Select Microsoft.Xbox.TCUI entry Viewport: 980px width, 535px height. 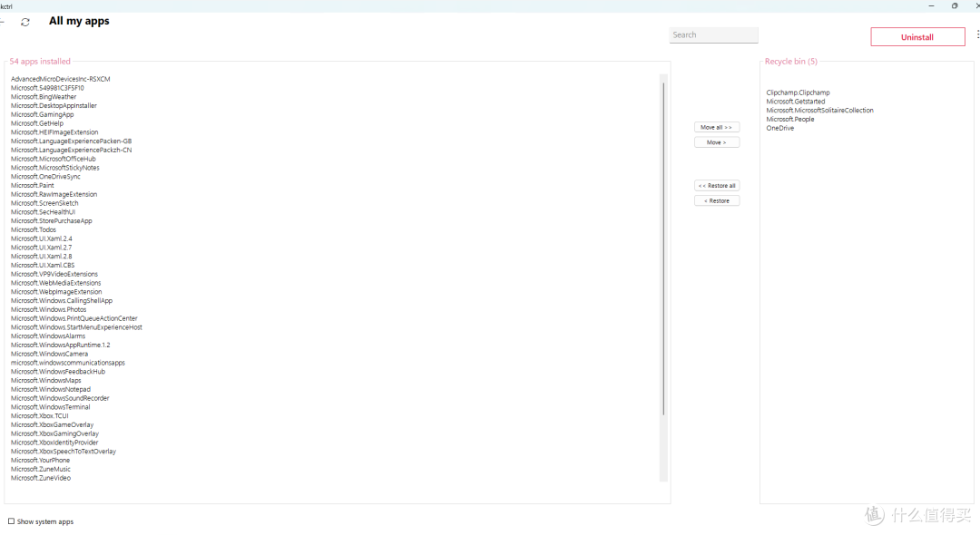(x=40, y=416)
